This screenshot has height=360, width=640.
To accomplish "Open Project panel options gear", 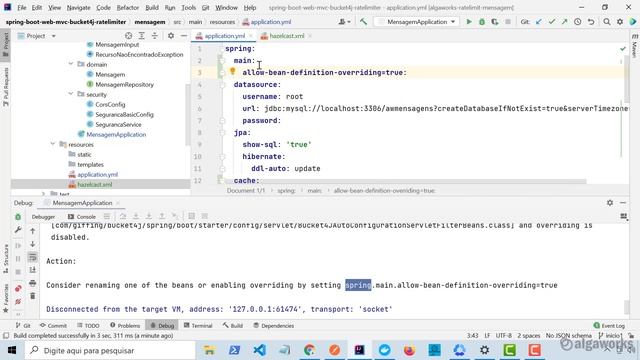I will pos(171,36).
